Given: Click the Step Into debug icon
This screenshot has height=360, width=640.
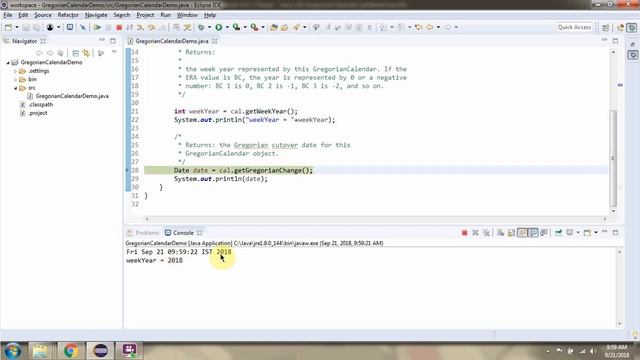Looking at the screenshot, I should pyautogui.click(x=140, y=27).
